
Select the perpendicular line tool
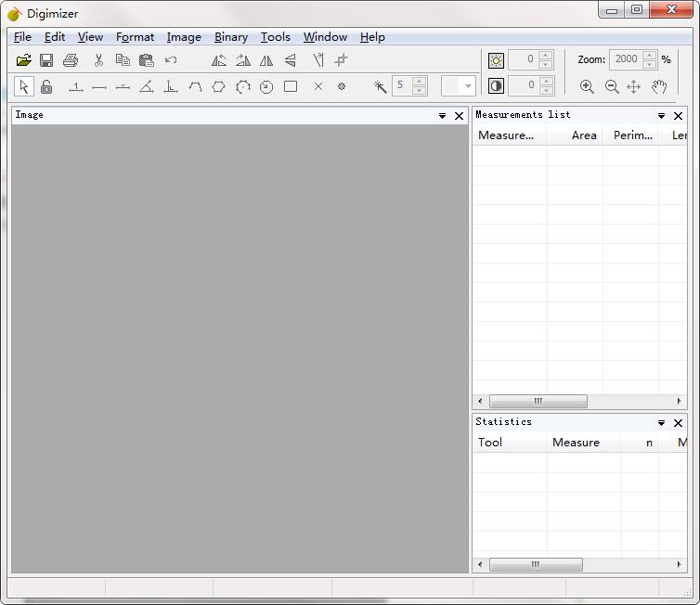pos(171,86)
